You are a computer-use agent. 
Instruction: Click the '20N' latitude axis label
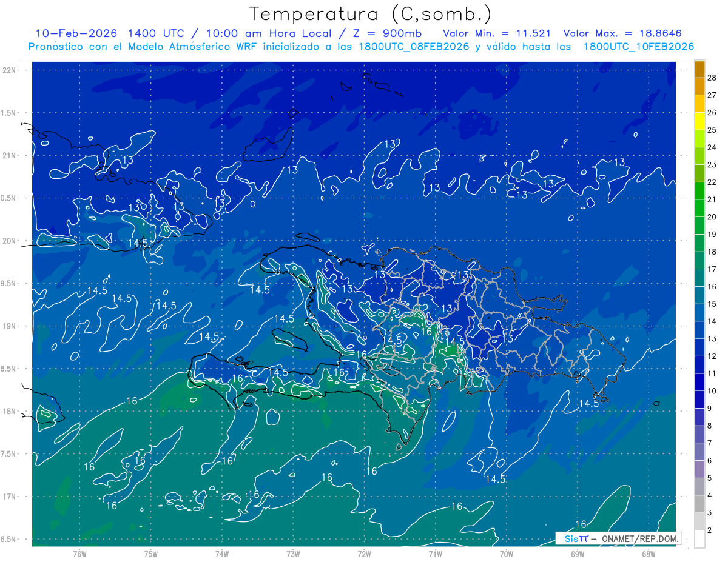tap(9, 241)
